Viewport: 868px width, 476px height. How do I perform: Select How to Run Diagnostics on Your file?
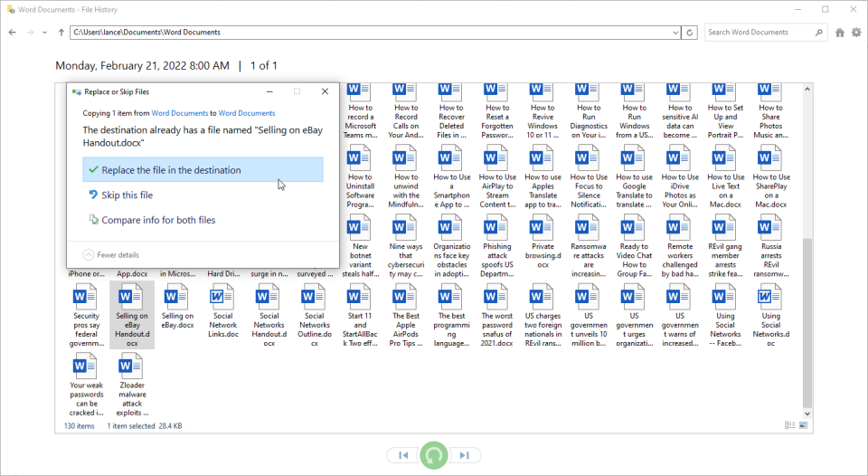589,110
